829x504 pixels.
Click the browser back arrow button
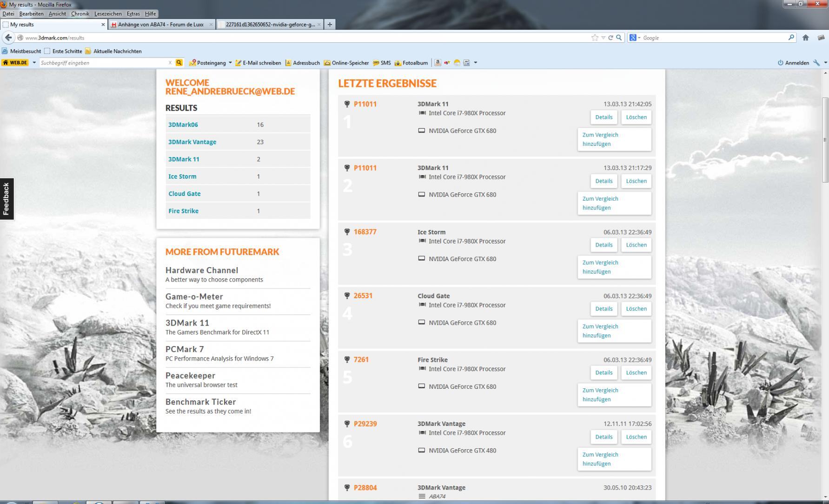(8, 38)
